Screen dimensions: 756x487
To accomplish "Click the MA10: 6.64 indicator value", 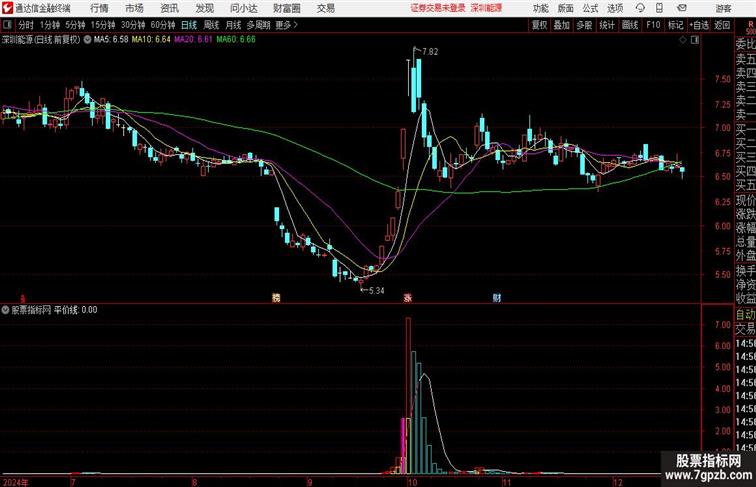I will click(x=151, y=40).
